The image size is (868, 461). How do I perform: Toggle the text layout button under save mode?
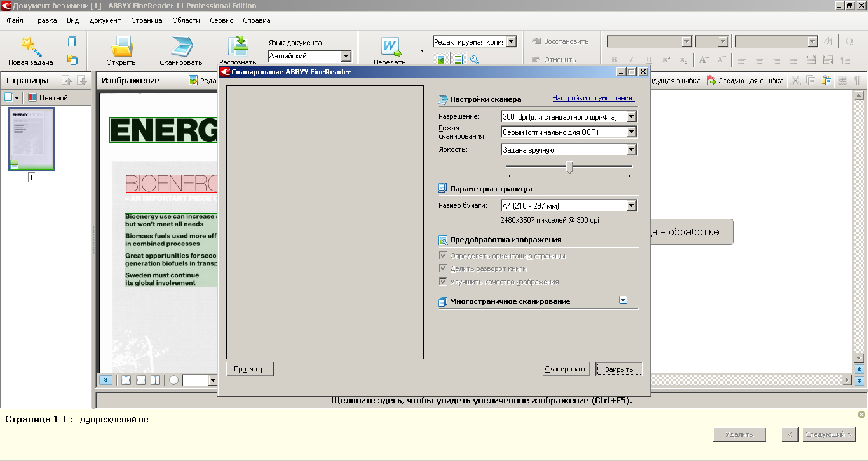point(458,60)
